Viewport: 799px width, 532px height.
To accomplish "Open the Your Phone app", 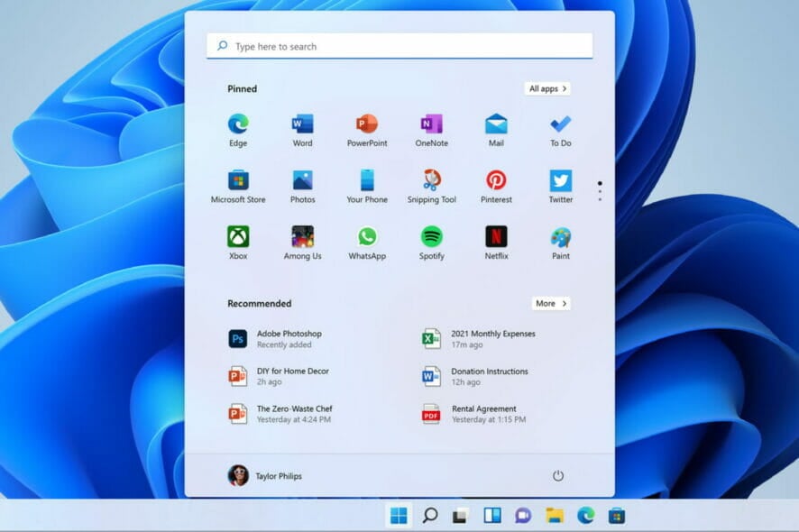I will tap(366, 182).
